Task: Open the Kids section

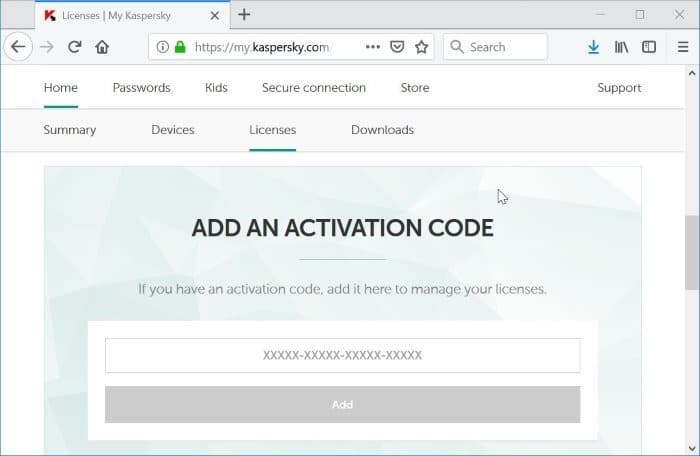Action: (216, 88)
